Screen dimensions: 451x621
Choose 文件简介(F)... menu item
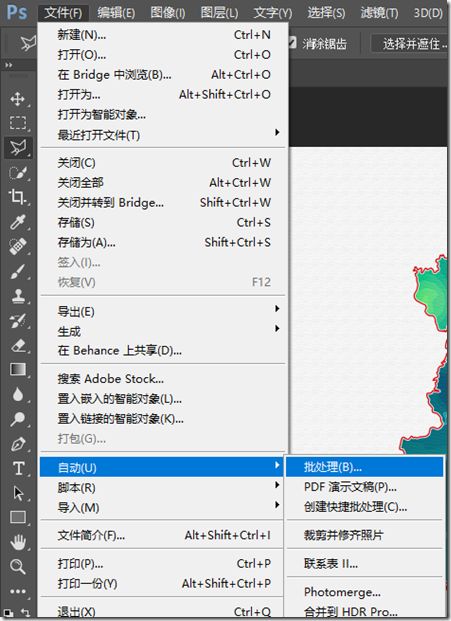pyautogui.click(x=162, y=535)
